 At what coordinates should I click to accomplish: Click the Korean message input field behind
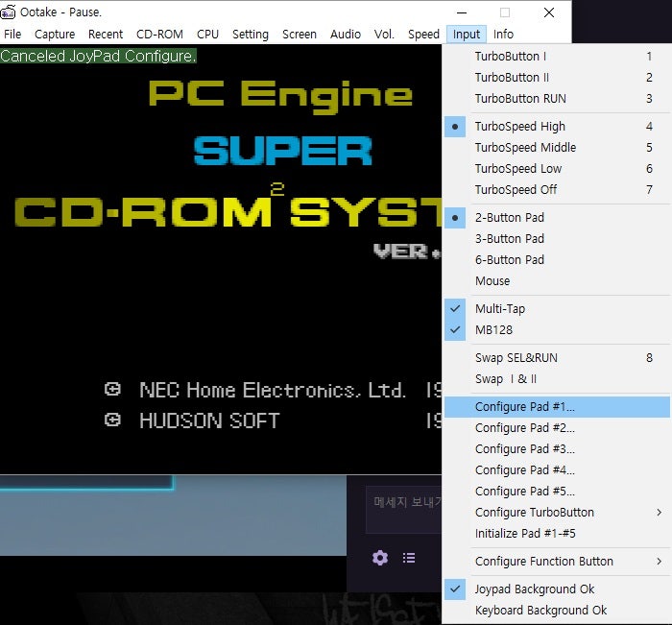(x=404, y=510)
